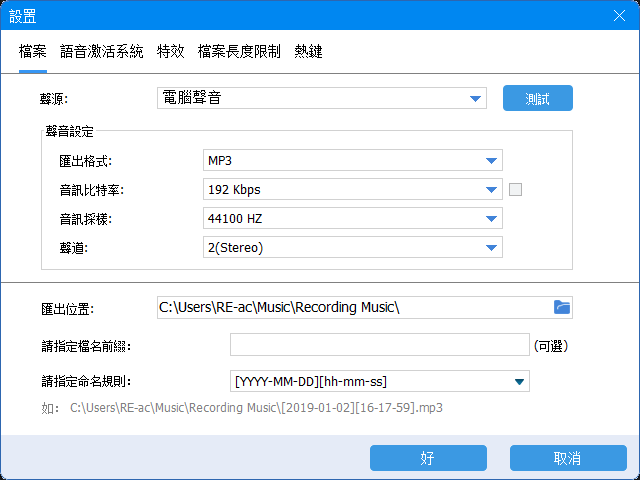Click the 聲音設定 group label
Screen dimensions: 640x480
tap(69, 131)
